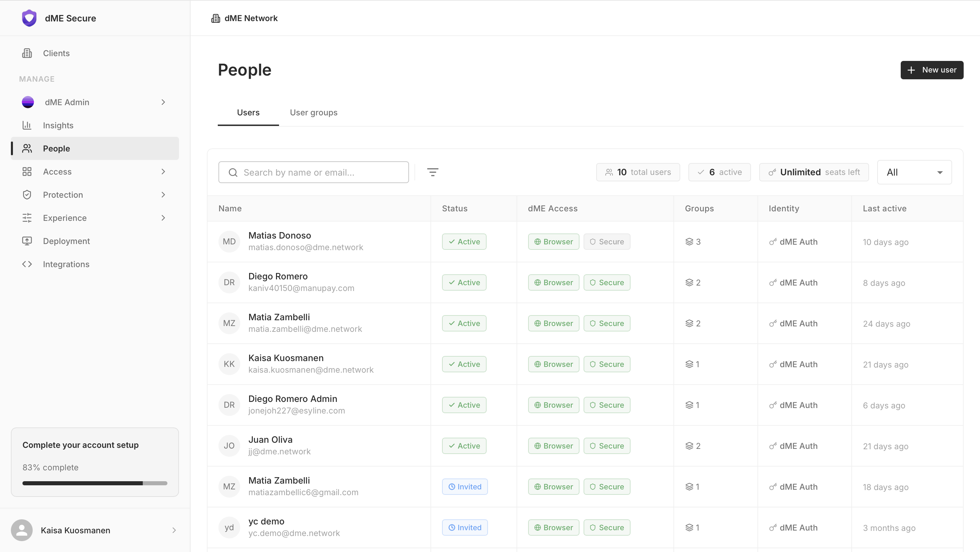Switch to the User groups tab
Viewport: 980px width, 552px height.
coord(313,113)
